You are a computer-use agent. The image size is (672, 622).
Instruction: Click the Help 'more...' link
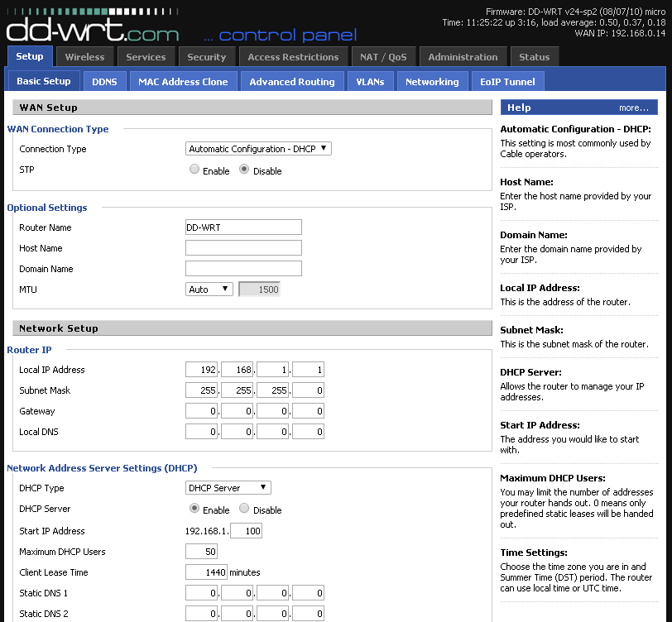click(x=634, y=108)
